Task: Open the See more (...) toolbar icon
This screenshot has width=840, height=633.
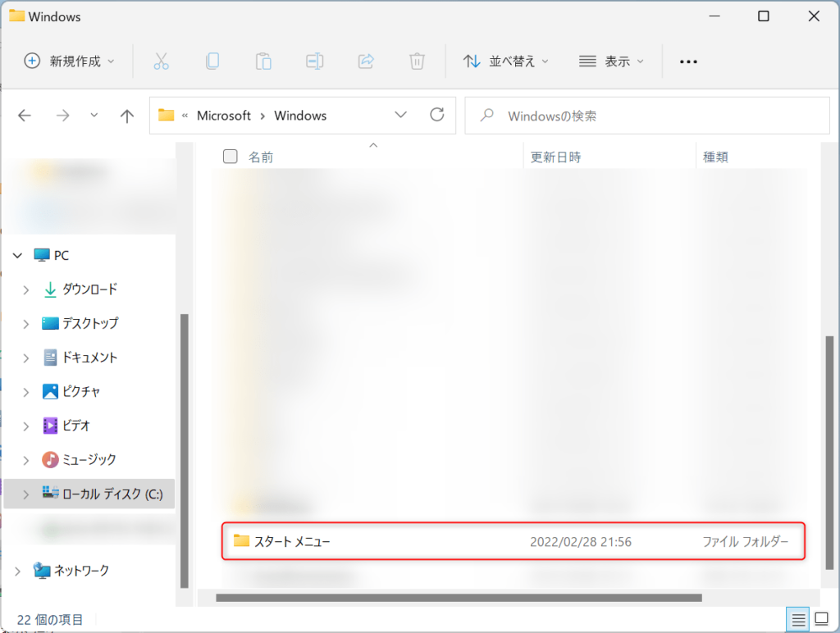Action: point(688,61)
